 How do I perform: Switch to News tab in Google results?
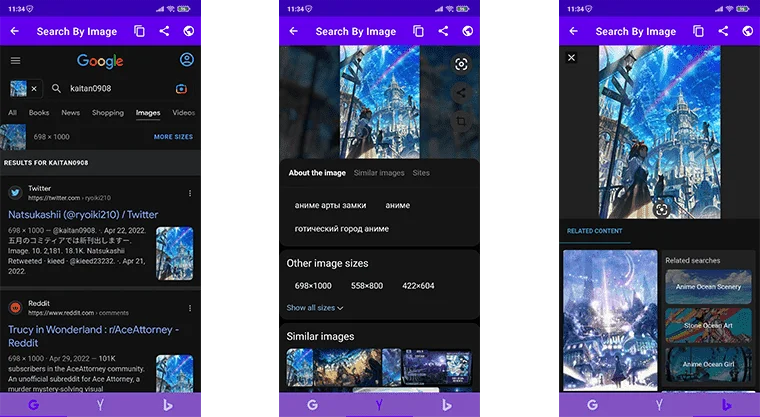(x=70, y=112)
